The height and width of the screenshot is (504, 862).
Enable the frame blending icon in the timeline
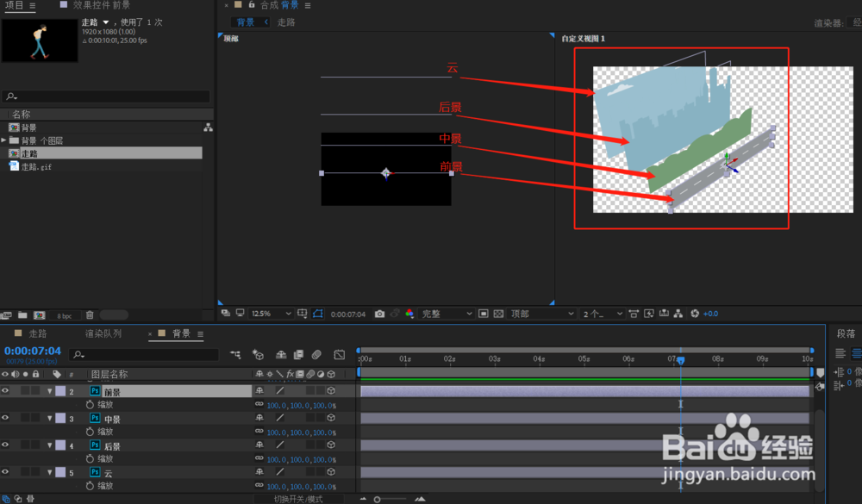click(298, 354)
